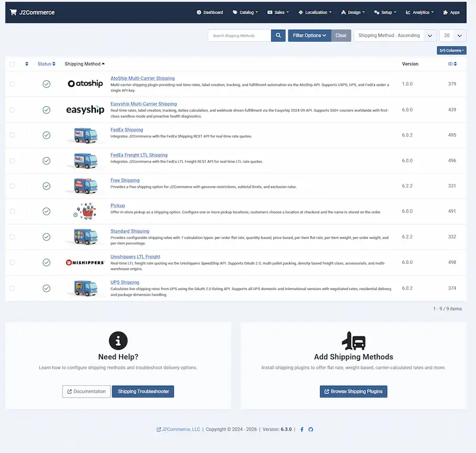Open the Standard Shipping link
This screenshot has width=476, height=453.
coord(130,231)
